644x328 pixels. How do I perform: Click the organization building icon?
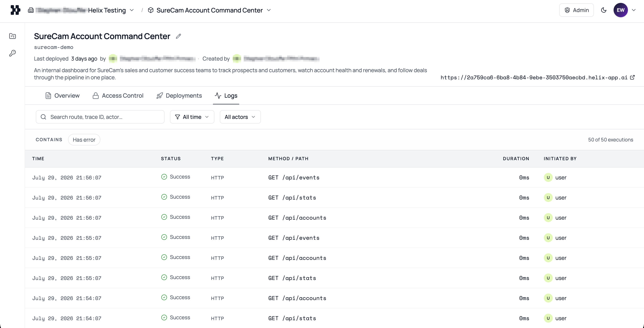coord(31,10)
